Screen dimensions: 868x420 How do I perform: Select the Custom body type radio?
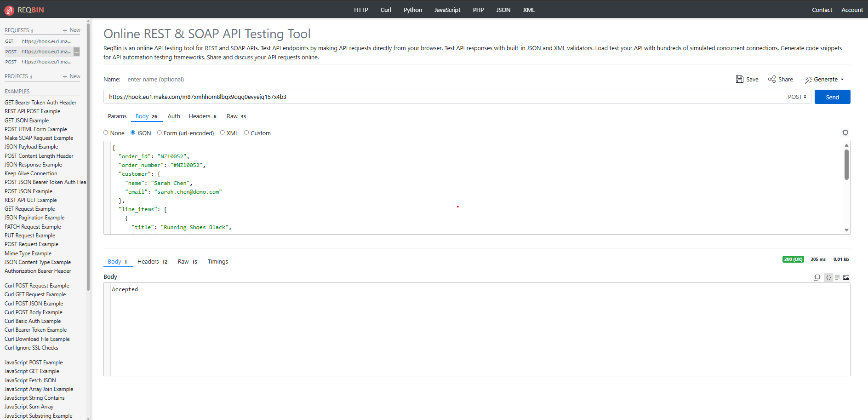(246, 133)
